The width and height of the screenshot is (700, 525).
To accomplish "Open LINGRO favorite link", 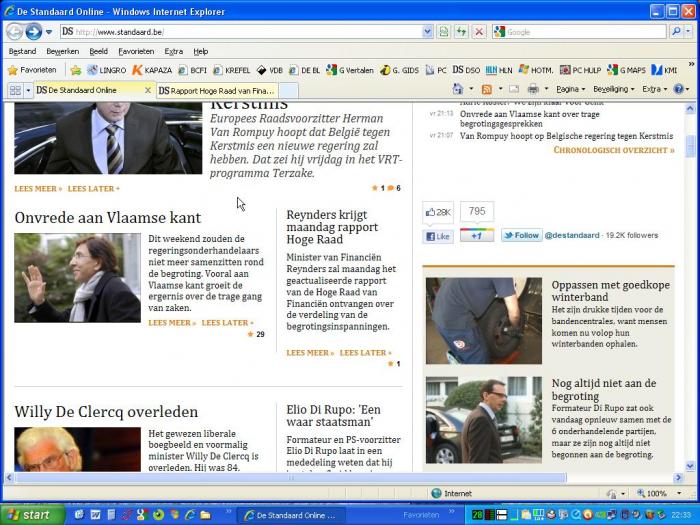I will click(107, 70).
